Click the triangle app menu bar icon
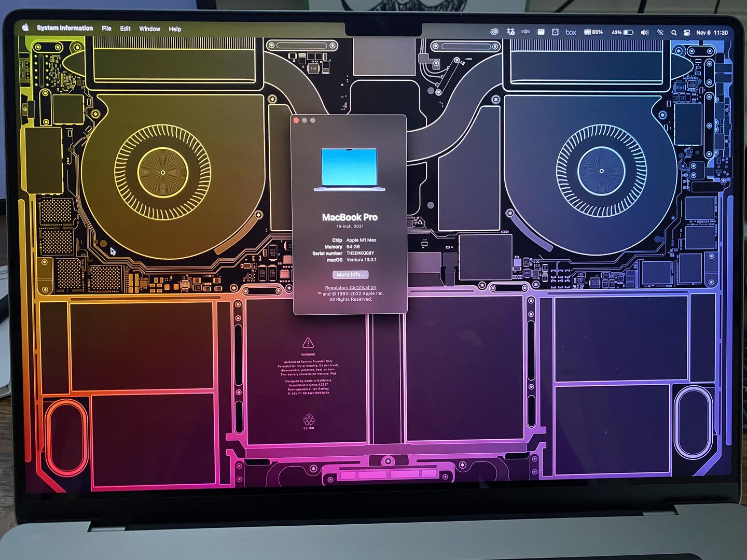This screenshot has width=747, height=560. [x=555, y=32]
